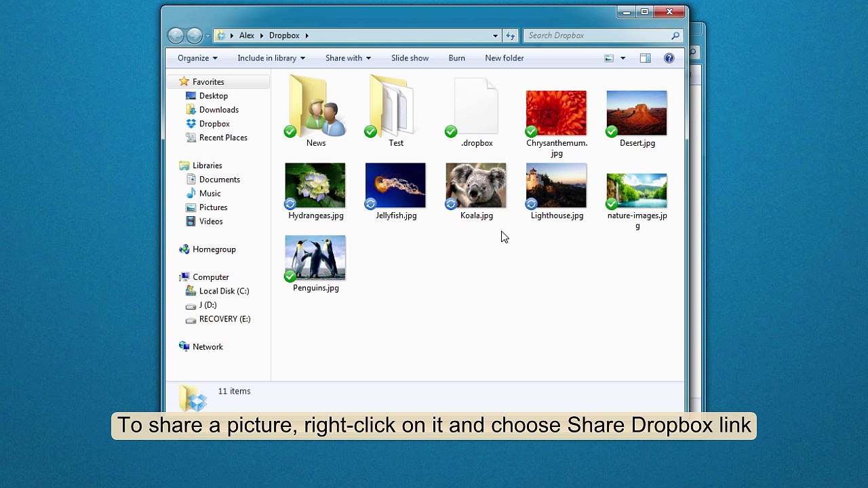Click the Burn toolbar button
This screenshot has height=488, width=868.
[x=456, y=58]
